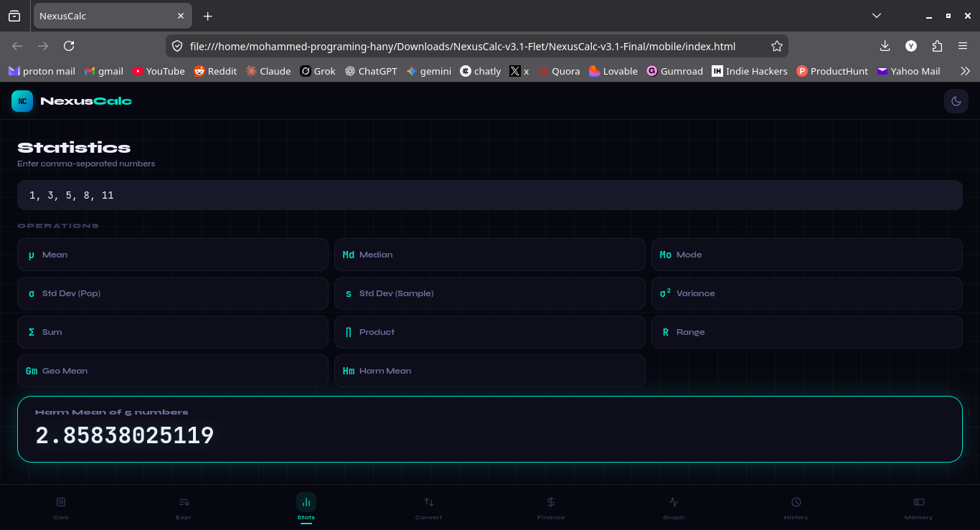
Task: Select the Stats tab
Action: point(306,508)
